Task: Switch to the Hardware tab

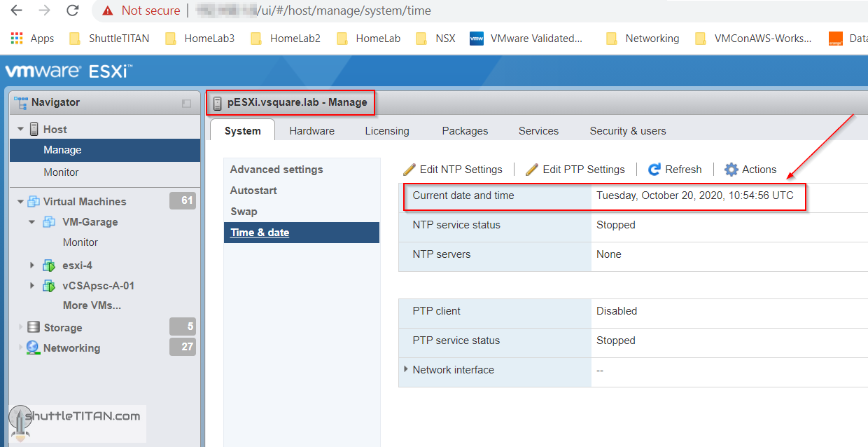Action: tap(311, 130)
